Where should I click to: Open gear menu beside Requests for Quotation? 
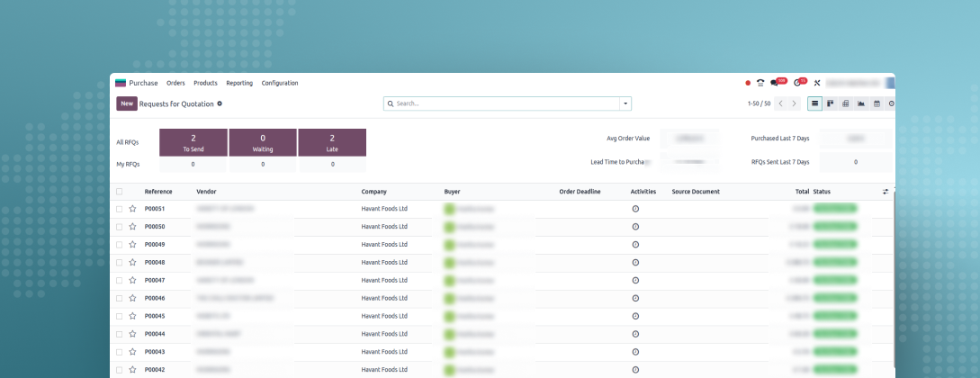(x=220, y=103)
